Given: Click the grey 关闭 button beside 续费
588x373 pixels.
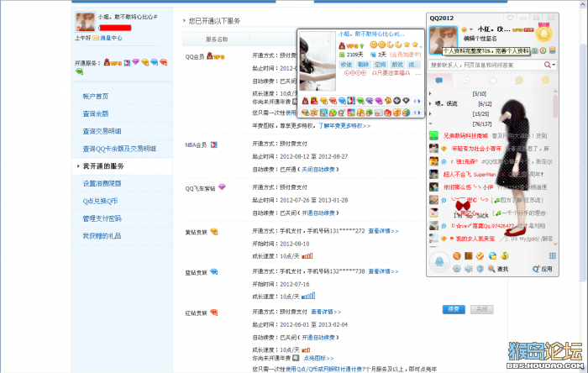Looking at the screenshot, I should pyautogui.click(x=482, y=309).
